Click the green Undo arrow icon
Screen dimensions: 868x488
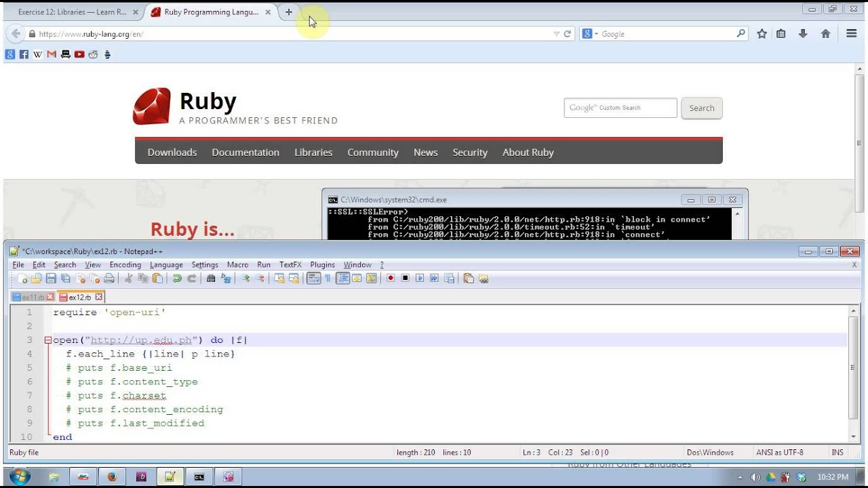pyautogui.click(x=177, y=278)
